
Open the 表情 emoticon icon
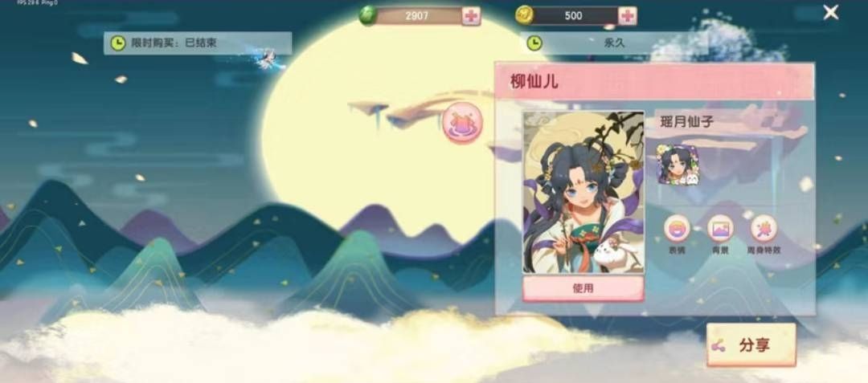677,229
